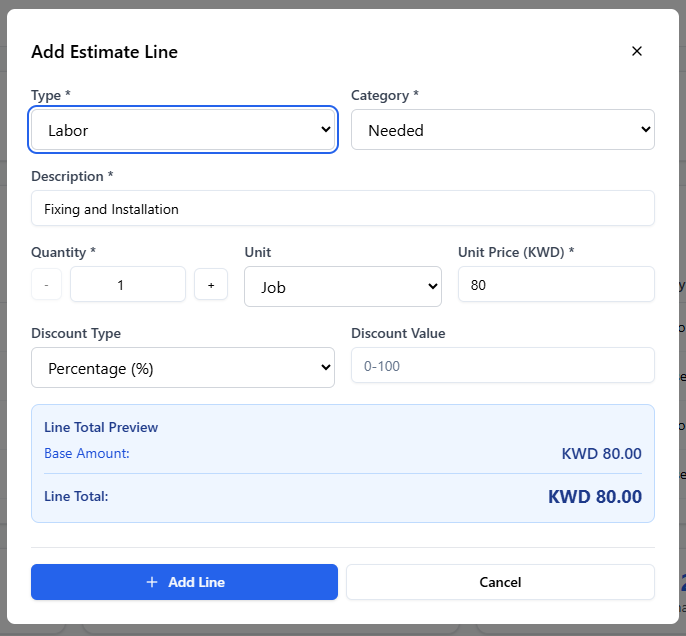Focus the Unit Price (KWD) field
Screen dimensions: 686x636
pos(555,285)
